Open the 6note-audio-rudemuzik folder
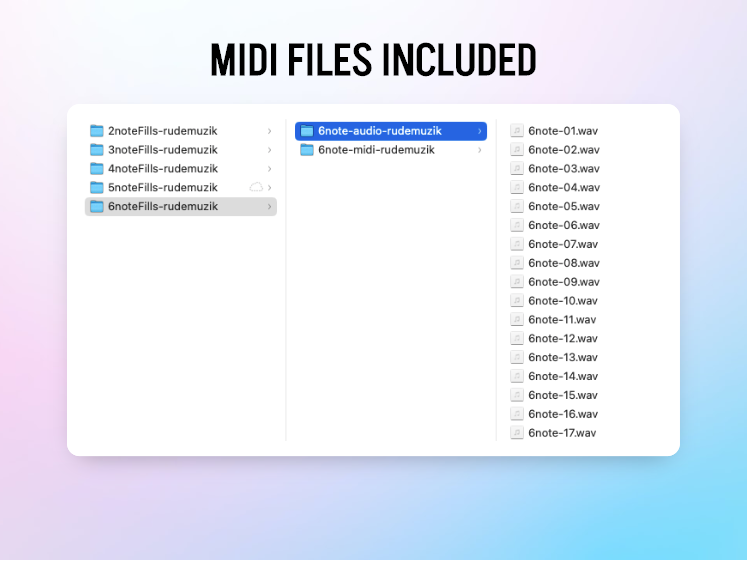The width and height of the screenshot is (747, 561). coord(379,131)
